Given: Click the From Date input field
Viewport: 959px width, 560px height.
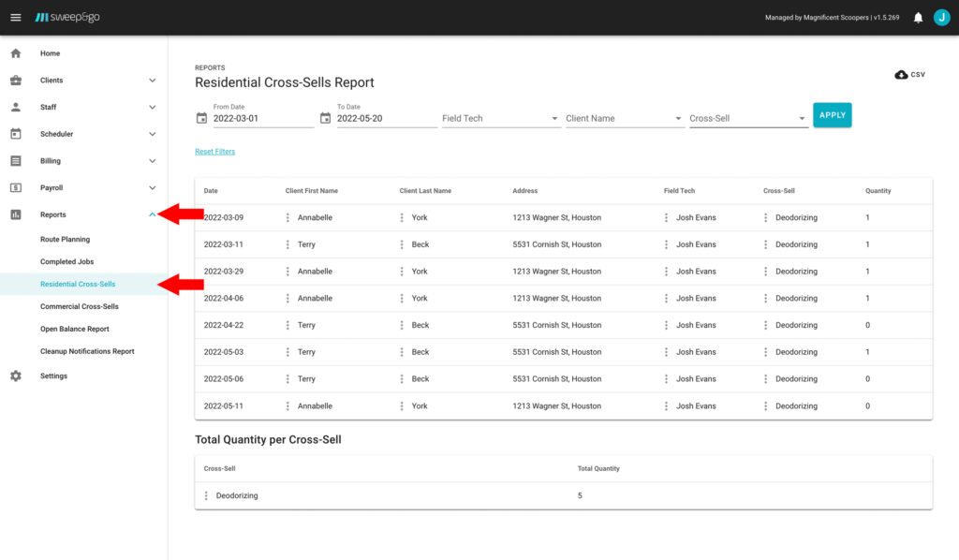Looking at the screenshot, I should click(262, 119).
